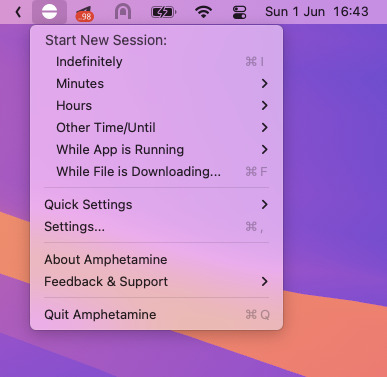Choose While File is Downloading...
Viewport: 387px width, 377px height.
(x=156, y=172)
